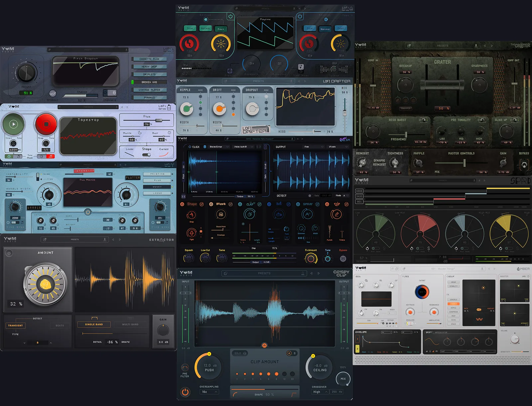Select the Broken VHS preset
This screenshot has width=532, height=406.
click(149, 82)
